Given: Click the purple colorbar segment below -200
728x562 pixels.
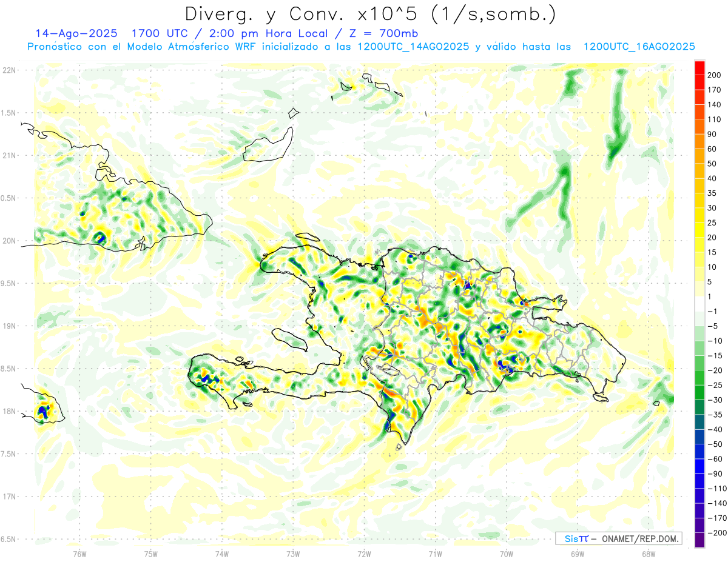Looking at the screenshot, I should click(x=700, y=540).
